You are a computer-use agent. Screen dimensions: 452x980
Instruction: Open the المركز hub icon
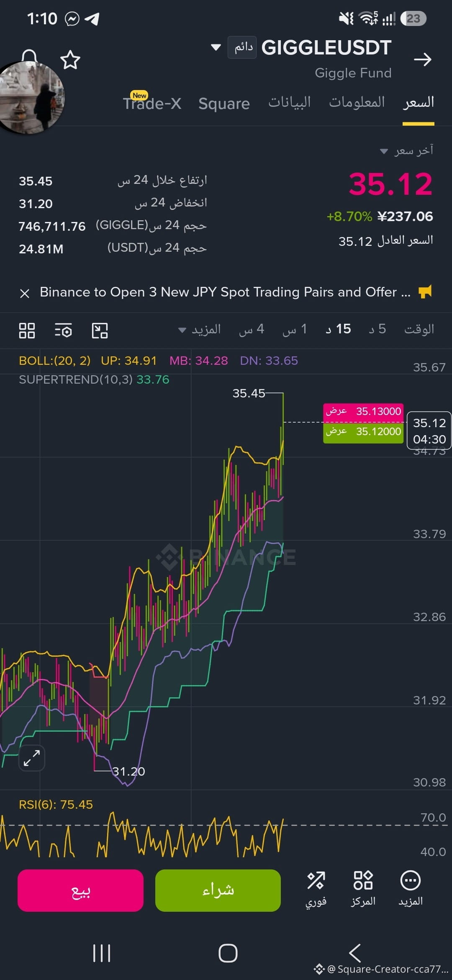coord(363,889)
